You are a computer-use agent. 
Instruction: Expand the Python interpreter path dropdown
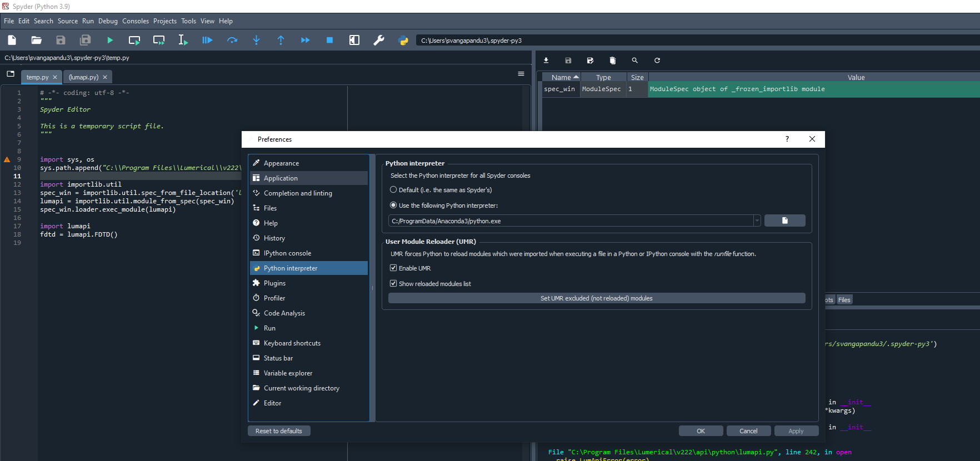(757, 221)
